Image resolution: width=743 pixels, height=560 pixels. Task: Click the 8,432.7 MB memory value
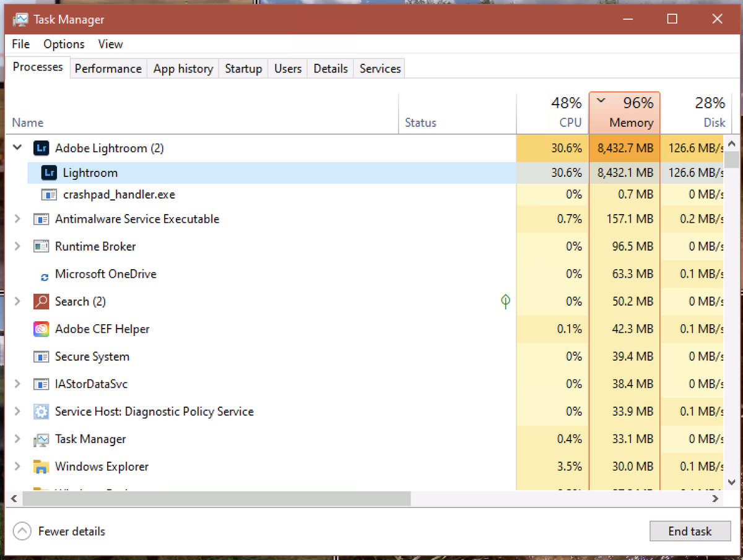625,148
